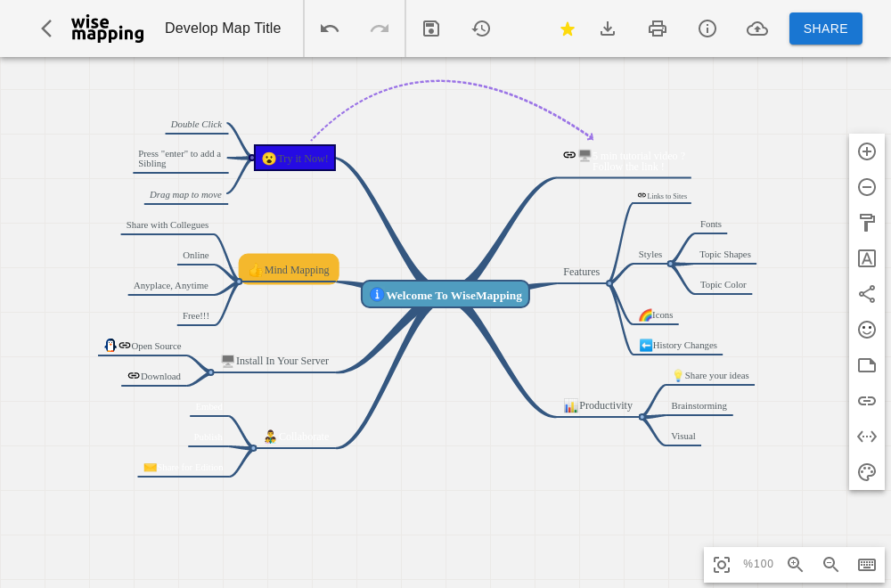Click the blue SHARE button

pyautogui.click(x=826, y=29)
